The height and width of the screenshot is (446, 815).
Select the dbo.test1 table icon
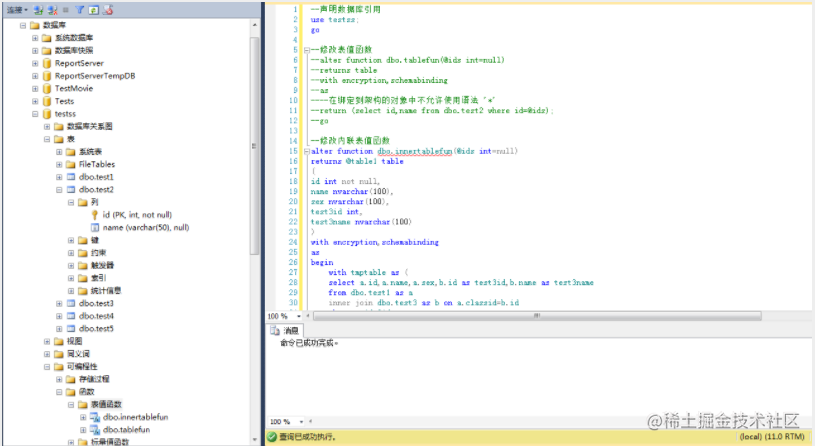click(71, 177)
